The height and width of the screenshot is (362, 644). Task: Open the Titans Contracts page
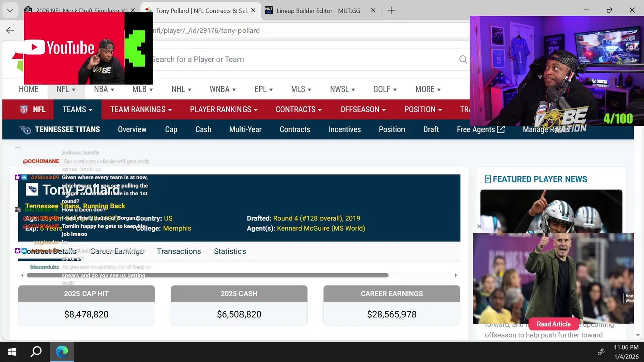295,129
